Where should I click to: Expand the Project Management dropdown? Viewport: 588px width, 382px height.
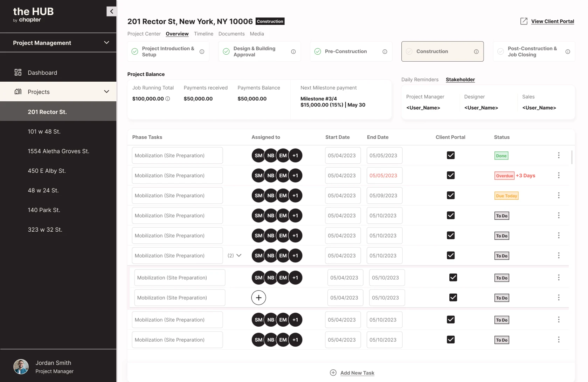(x=106, y=42)
